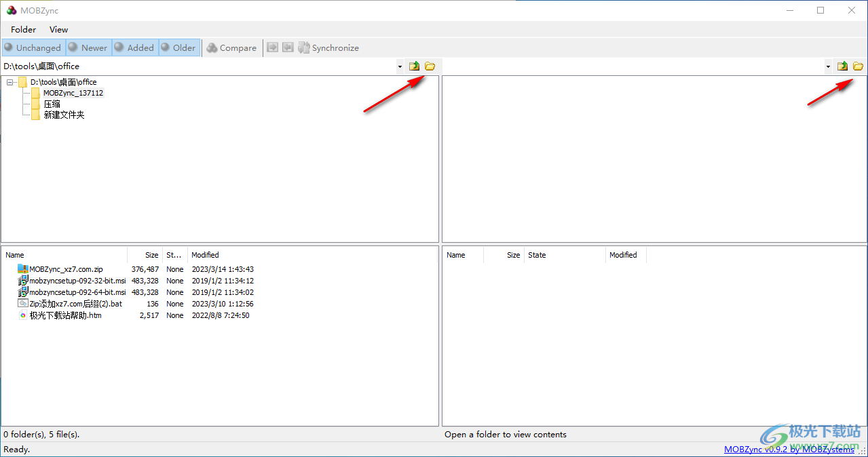Screen dimensions: 868x457
Task: Select D:\tools\桌面\office root folder in tree
Action: coord(63,82)
